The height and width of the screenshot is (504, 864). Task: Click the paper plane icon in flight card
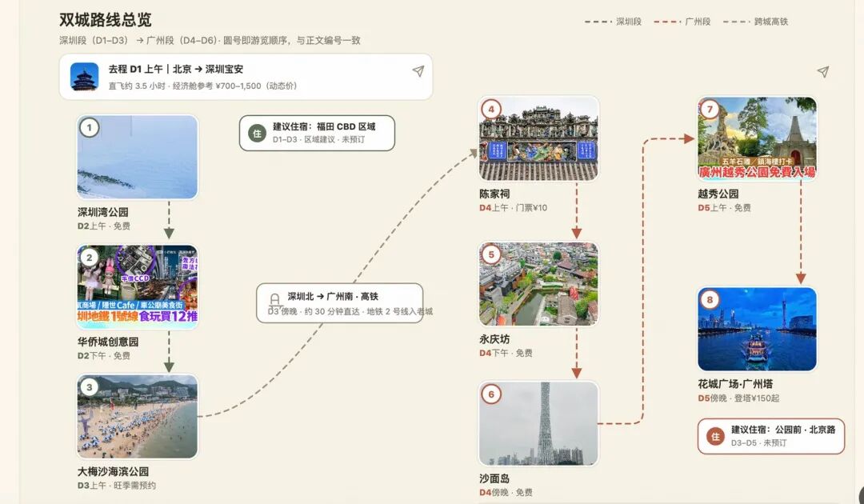click(x=418, y=71)
